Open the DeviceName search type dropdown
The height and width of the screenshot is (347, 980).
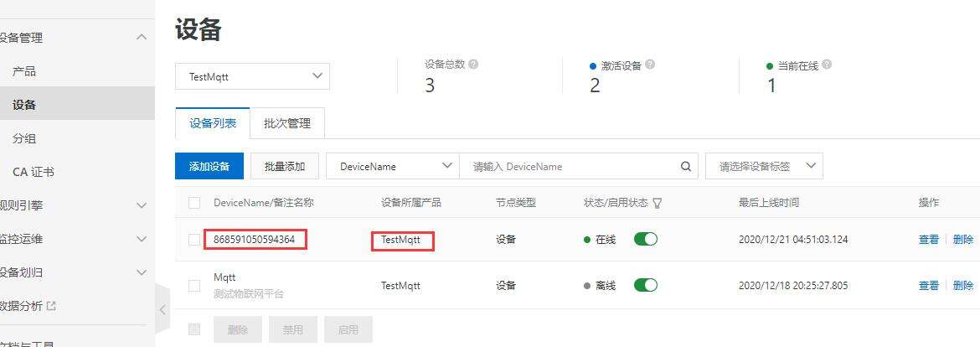pos(392,166)
